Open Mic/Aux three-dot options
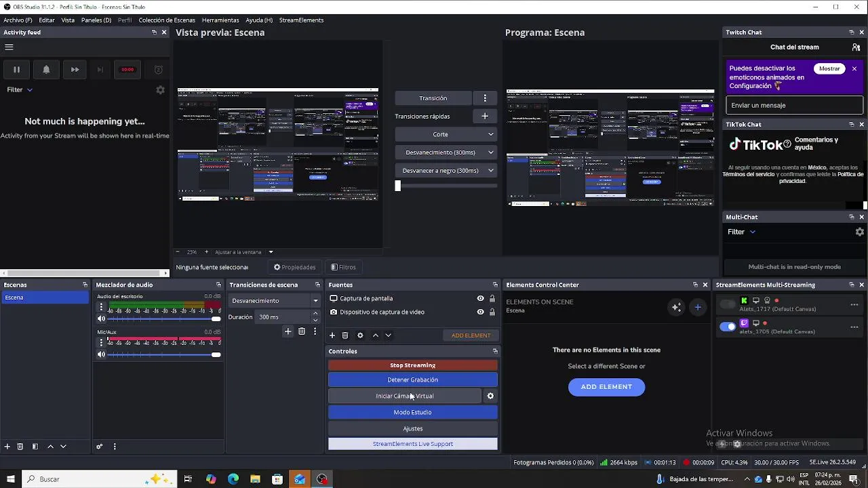 pyautogui.click(x=101, y=343)
